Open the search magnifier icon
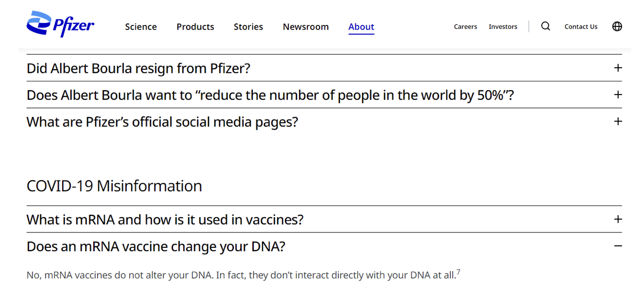The height and width of the screenshot is (291, 644). (545, 26)
